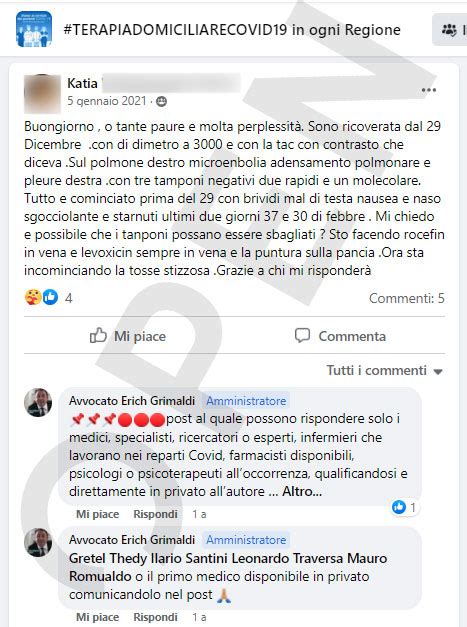
Task: Open the three-dots post options menu
Action: [429, 90]
